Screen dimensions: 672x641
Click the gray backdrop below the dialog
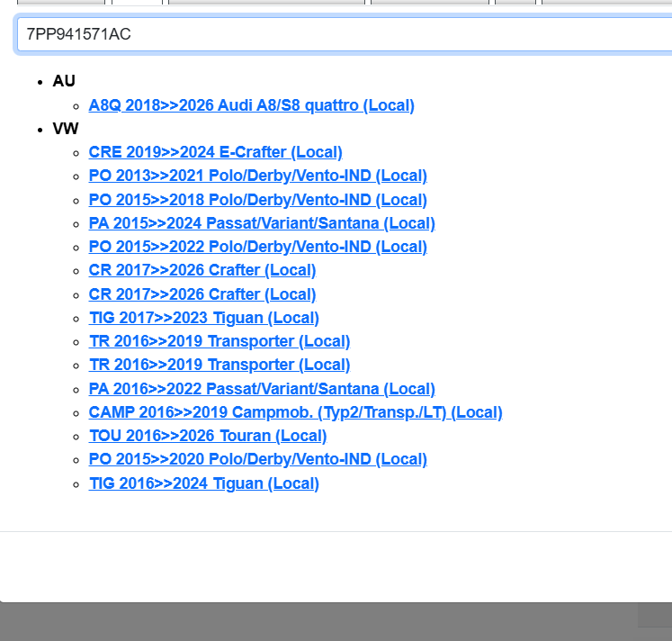click(x=315, y=622)
